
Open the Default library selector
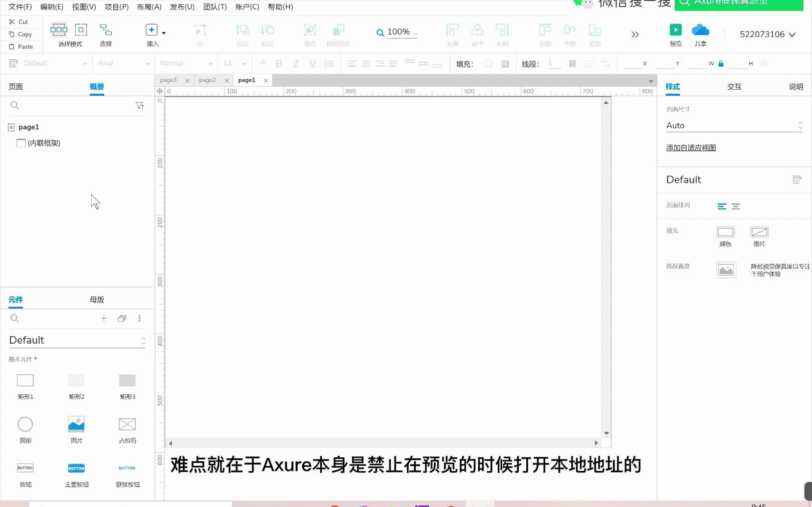(77, 340)
